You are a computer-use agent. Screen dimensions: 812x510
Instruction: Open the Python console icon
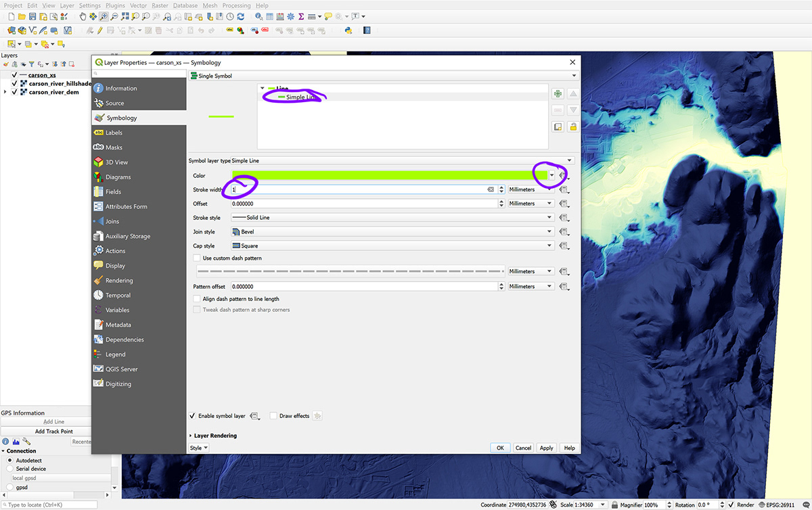coord(348,30)
